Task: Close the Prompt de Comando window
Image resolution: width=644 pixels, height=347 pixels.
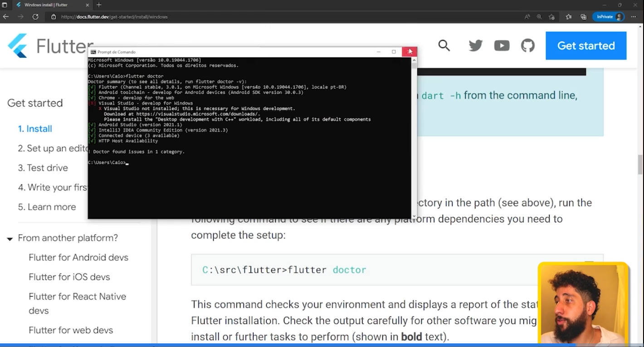Action: [x=410, y=52]
